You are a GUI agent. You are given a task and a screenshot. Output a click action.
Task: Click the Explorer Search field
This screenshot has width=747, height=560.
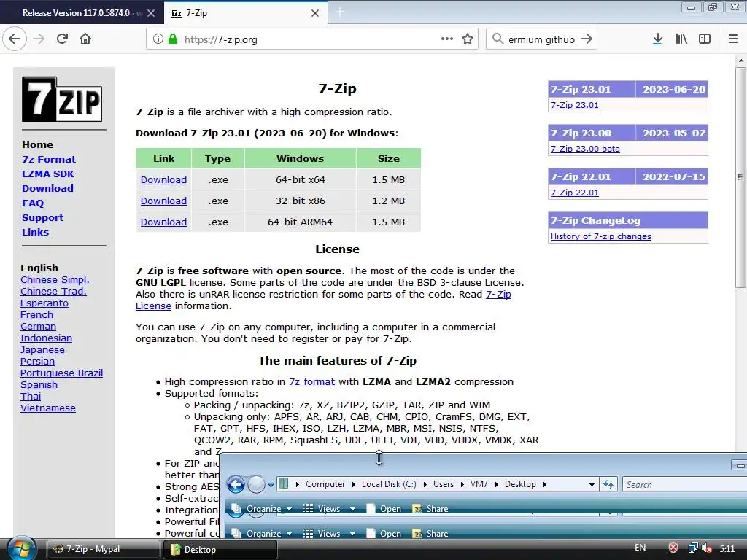(684, 485)
